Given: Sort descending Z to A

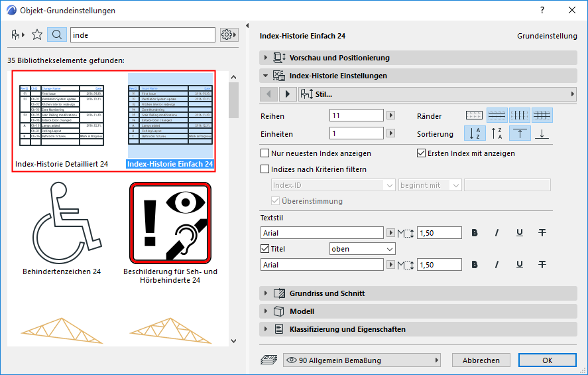Looking at the screenshot, I should coord(497,133).
